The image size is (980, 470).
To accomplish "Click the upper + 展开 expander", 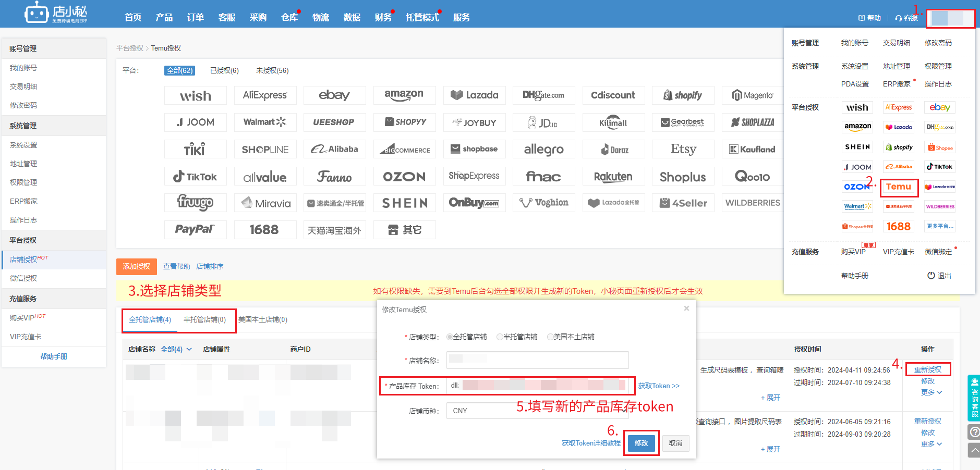I will 770,398.
